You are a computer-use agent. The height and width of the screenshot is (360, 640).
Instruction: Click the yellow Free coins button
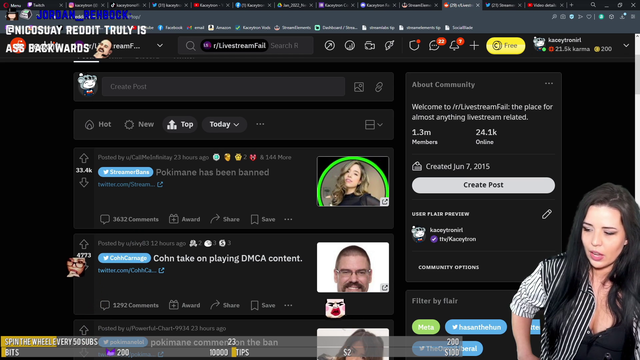505,45
